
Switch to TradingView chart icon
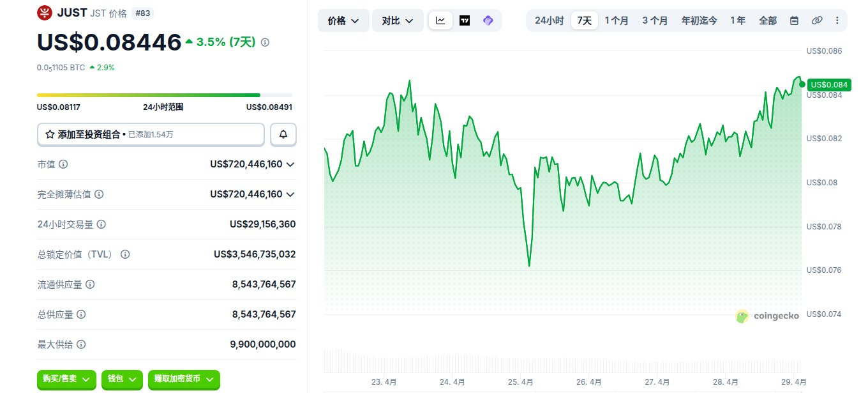click(x=465, y=20)
